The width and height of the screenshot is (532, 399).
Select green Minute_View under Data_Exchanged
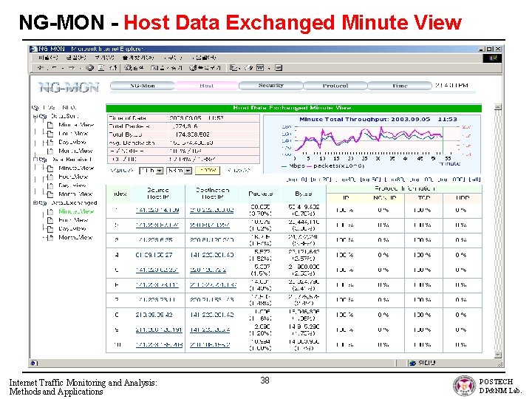pos(76,211)
